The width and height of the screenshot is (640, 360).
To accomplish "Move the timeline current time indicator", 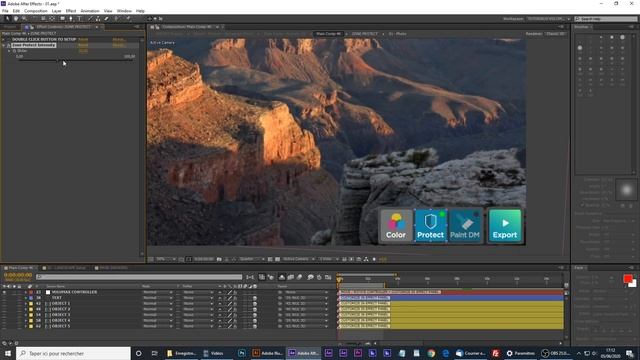I will [340, 280].
